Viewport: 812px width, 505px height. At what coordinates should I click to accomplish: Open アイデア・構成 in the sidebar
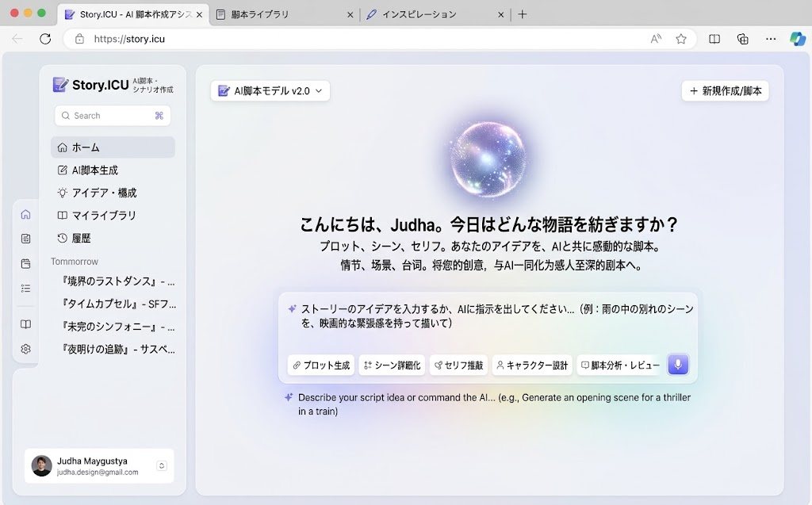click(x=113, y=193)
